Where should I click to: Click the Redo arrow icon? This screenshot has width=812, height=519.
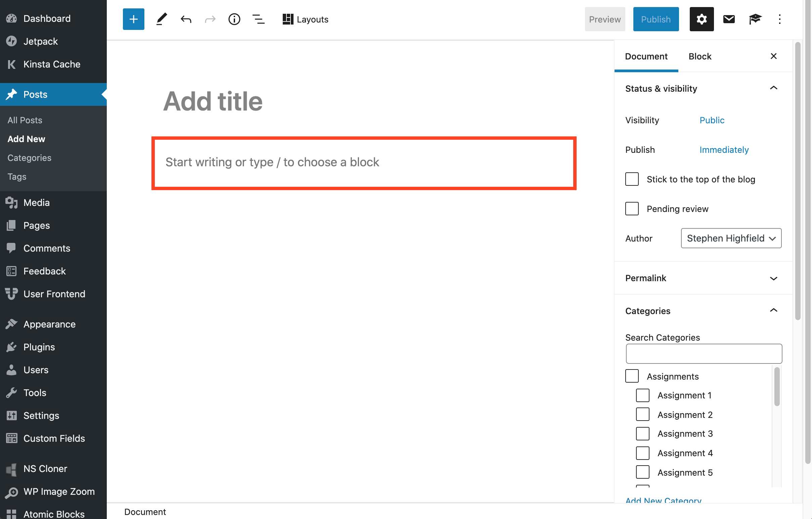pos(210,19)
